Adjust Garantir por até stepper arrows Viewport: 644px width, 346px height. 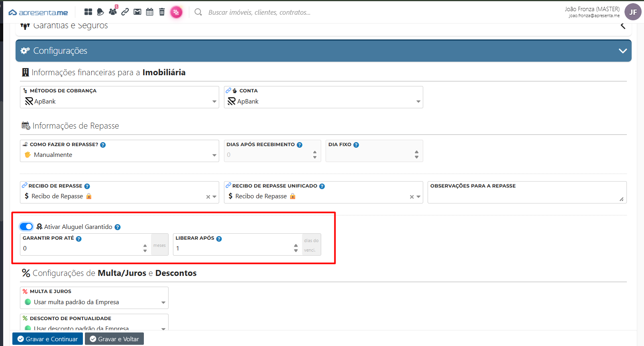click(145, 248)
